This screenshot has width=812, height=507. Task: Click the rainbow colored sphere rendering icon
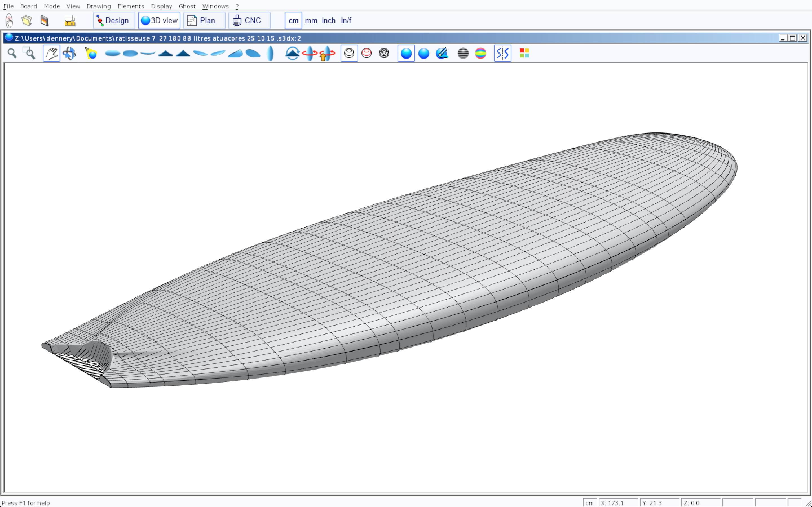(x=480, y=53)
